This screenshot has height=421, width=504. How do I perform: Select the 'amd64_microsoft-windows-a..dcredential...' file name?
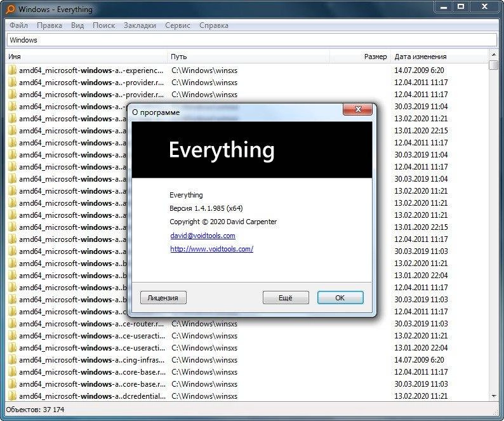pos(92,396)
